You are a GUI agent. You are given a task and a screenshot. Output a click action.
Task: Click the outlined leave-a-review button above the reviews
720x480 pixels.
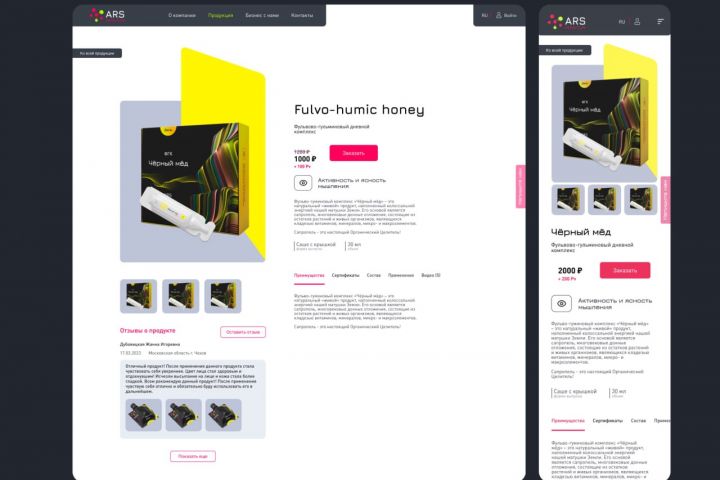click(x=243, y=332)
